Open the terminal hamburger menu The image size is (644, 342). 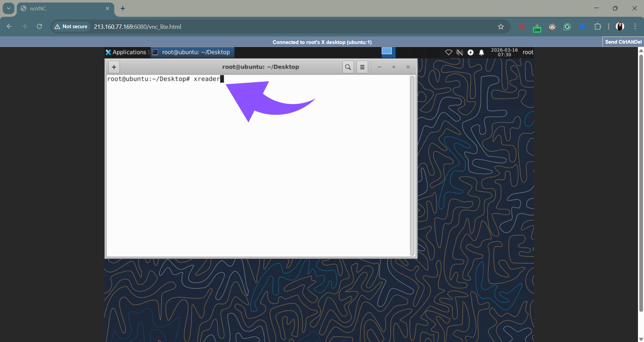(x=362, y=67)
